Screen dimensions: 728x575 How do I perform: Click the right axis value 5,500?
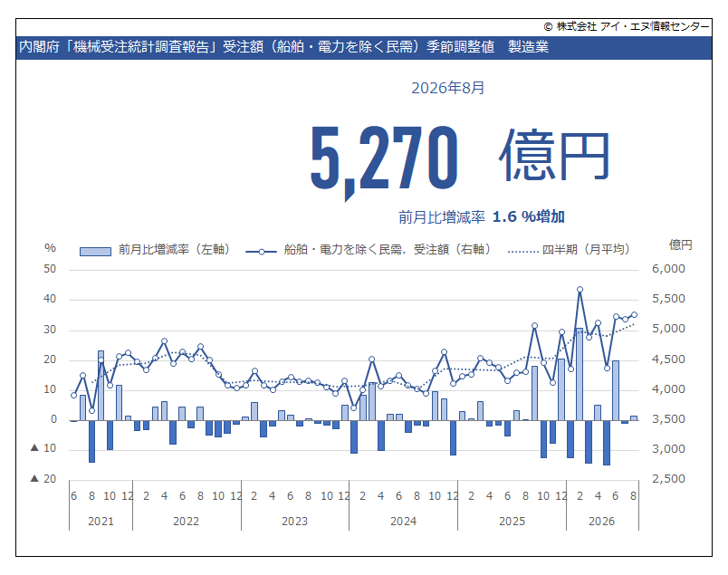point(668,299)
